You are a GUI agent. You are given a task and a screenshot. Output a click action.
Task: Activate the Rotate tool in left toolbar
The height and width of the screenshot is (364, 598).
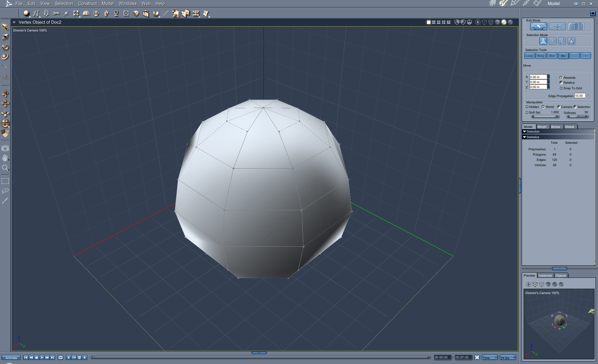[x=5, y=47]
